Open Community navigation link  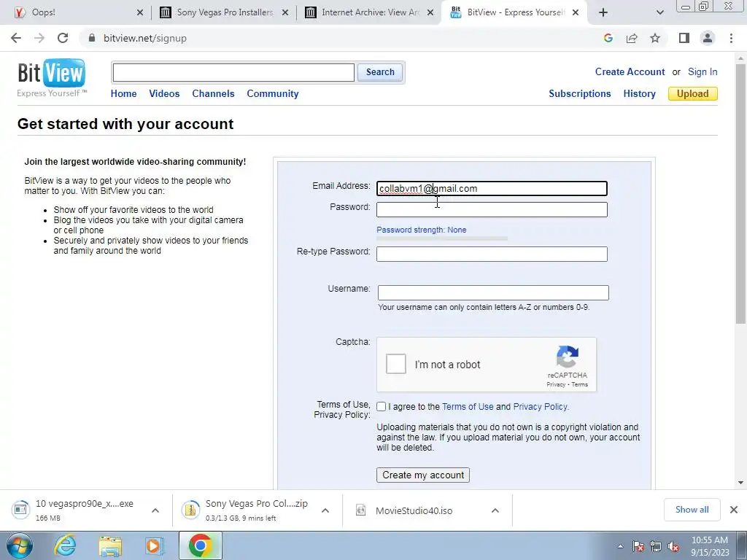tap(273, 94)
